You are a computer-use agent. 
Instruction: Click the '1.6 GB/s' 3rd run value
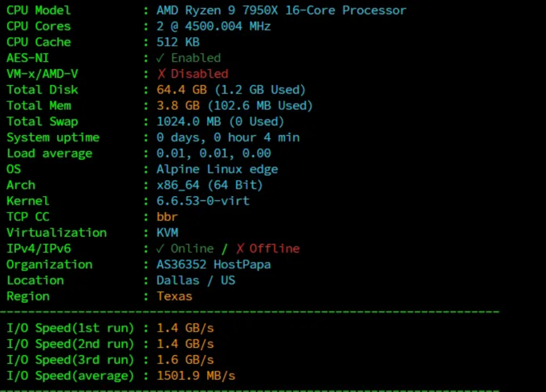point(185,360)
